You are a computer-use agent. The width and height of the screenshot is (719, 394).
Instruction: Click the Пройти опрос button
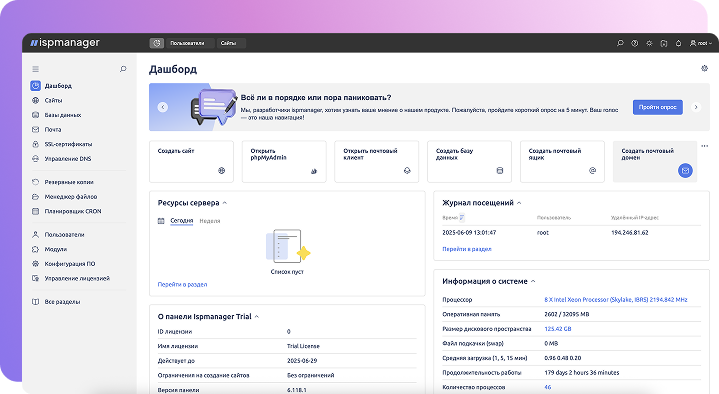point(658,107)
